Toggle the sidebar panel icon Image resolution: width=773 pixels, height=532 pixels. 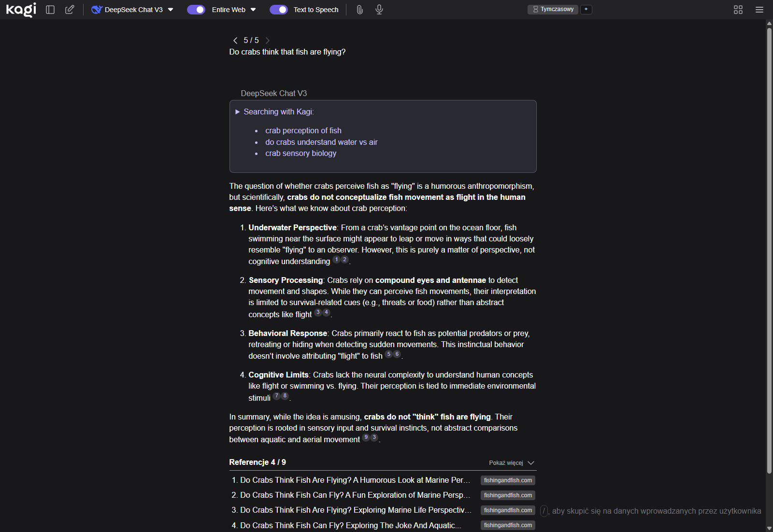(50, 10)
